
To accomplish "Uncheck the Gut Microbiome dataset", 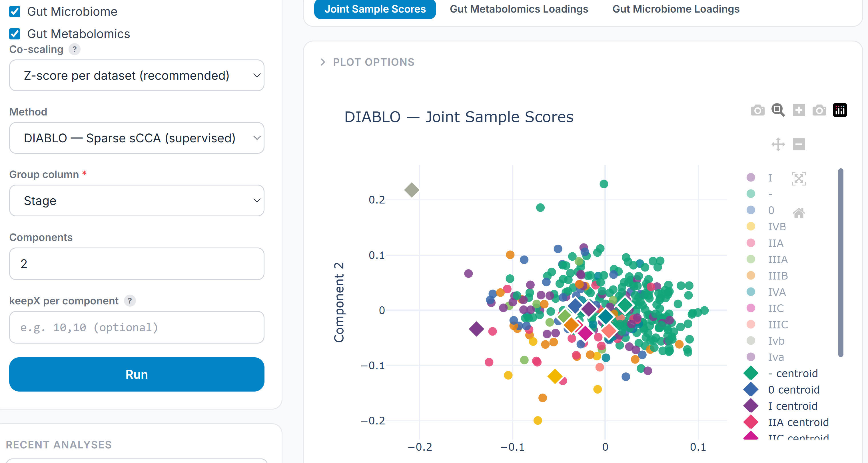I will point(15,11).
